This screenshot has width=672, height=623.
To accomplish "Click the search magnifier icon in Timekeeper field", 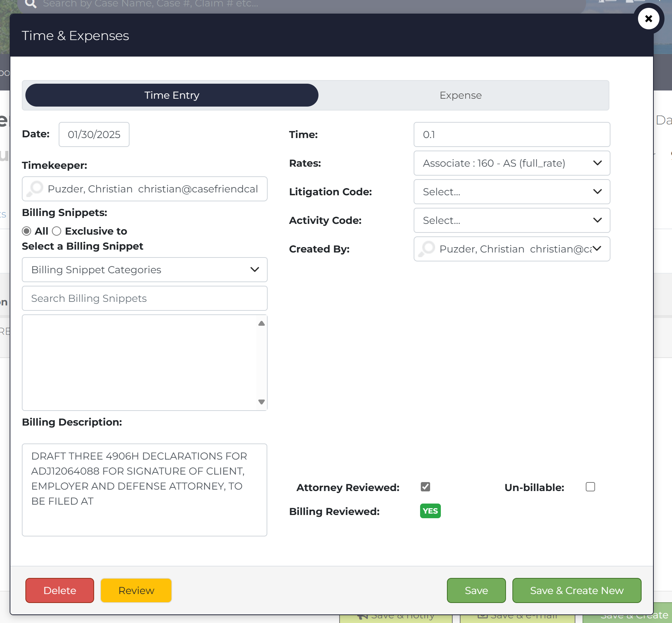I will pos(35,188).
